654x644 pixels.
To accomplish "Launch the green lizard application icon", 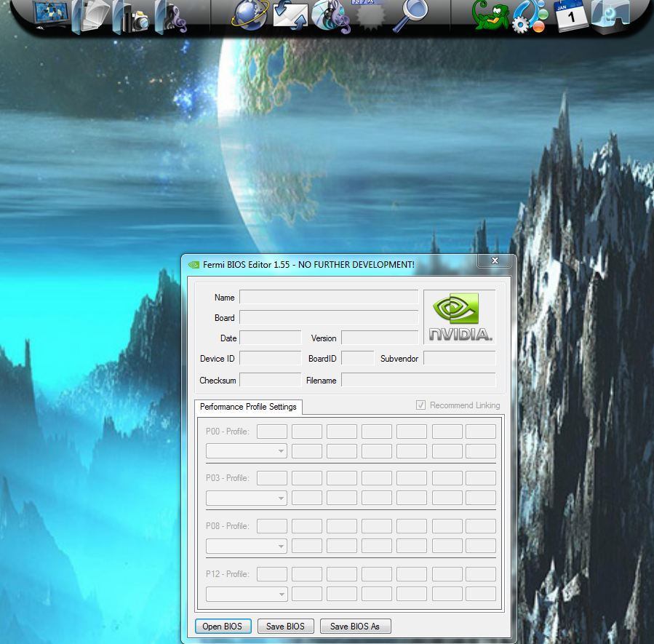I will 490,16.
